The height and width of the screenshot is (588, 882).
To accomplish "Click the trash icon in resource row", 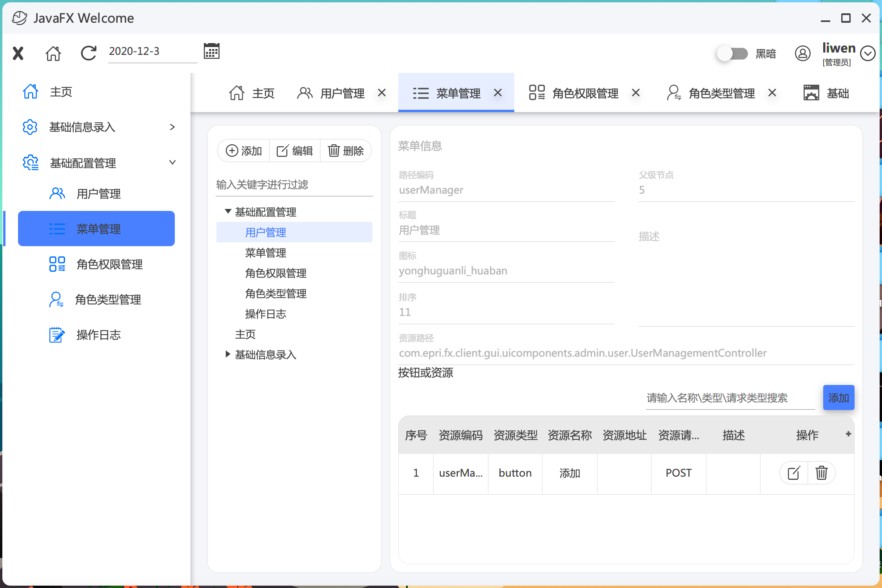I will [821, 473].
